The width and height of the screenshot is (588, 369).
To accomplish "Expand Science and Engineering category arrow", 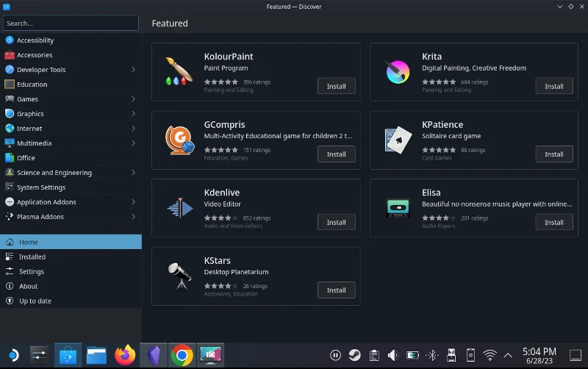I will pos(133,173).
